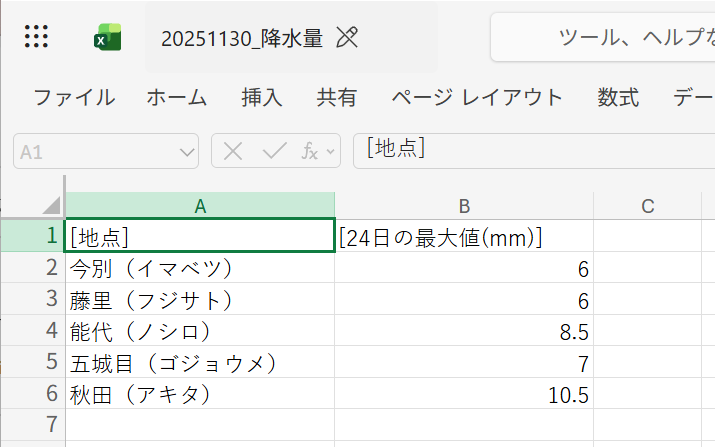Viewport: 715px width, 447px height.
Task: Click the insert function fx icon
Action: [x=310, y=151]
